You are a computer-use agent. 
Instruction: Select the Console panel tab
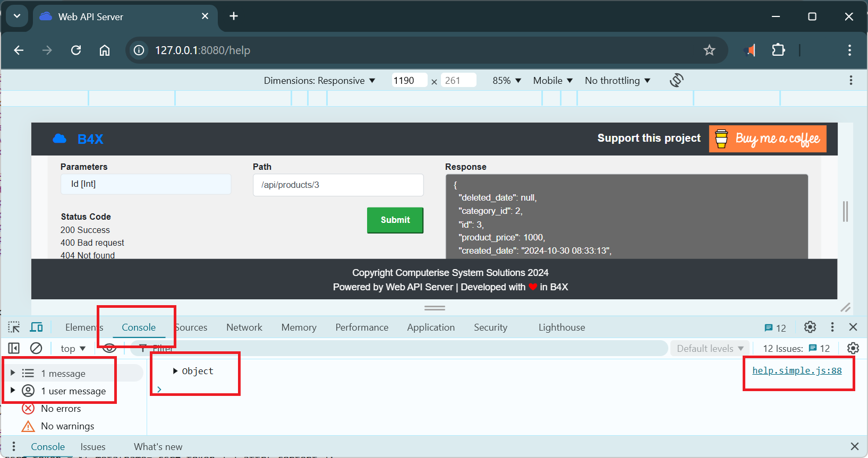tap(139, 327)
